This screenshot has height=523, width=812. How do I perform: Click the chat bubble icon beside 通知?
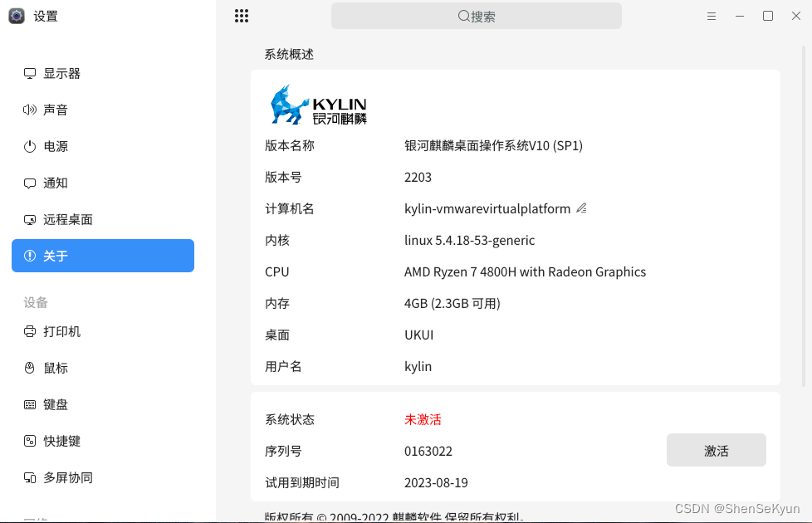click(x=30, y=183)
